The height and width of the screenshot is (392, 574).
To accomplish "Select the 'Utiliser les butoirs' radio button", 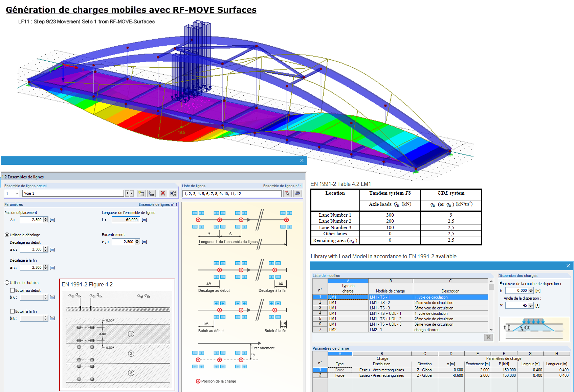I will (x=7, y=283).
